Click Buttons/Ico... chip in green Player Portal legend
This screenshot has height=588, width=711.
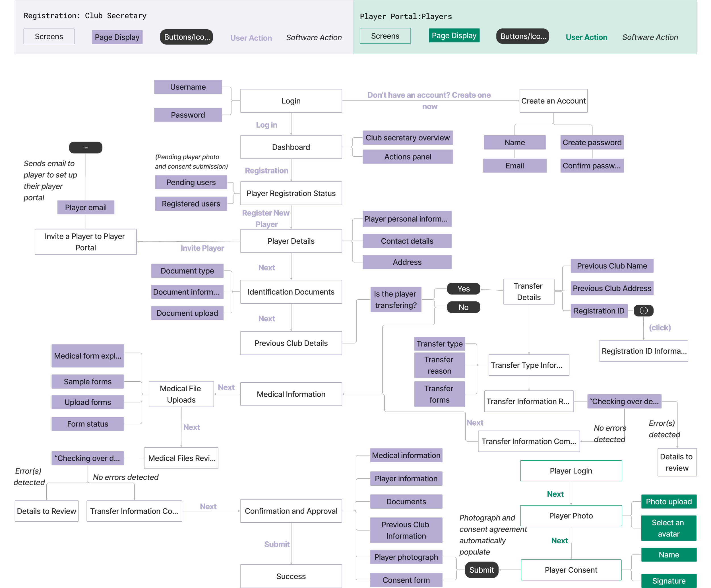tap(523, 36)
